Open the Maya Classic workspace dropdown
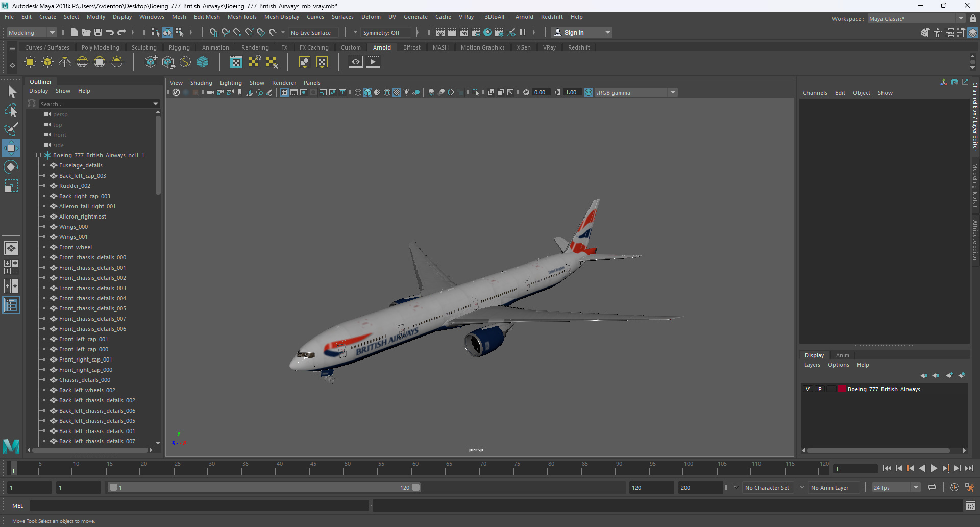Screen dimensions: 980x527 (916, 19)
